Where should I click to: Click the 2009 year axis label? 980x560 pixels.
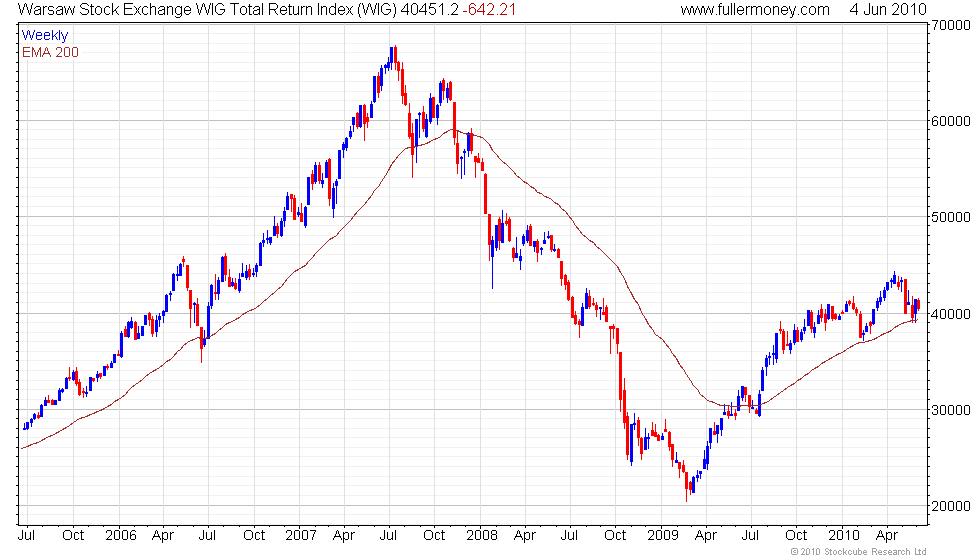click(662, 536)
